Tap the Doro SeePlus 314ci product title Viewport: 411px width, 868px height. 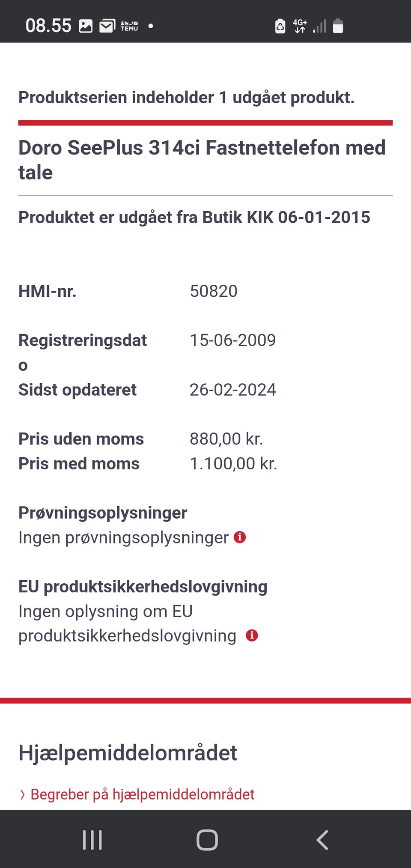(x=202, y=160)
